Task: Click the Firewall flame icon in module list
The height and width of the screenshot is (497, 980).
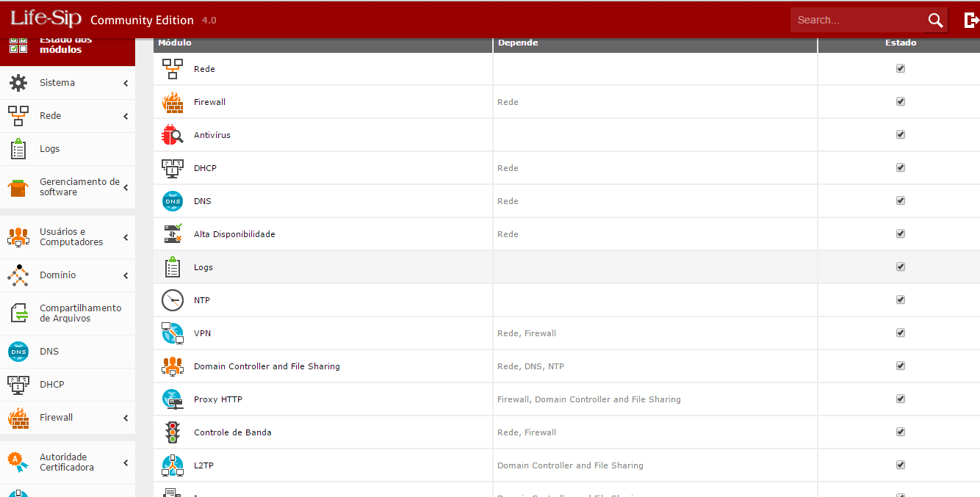Action: (173, 102)
